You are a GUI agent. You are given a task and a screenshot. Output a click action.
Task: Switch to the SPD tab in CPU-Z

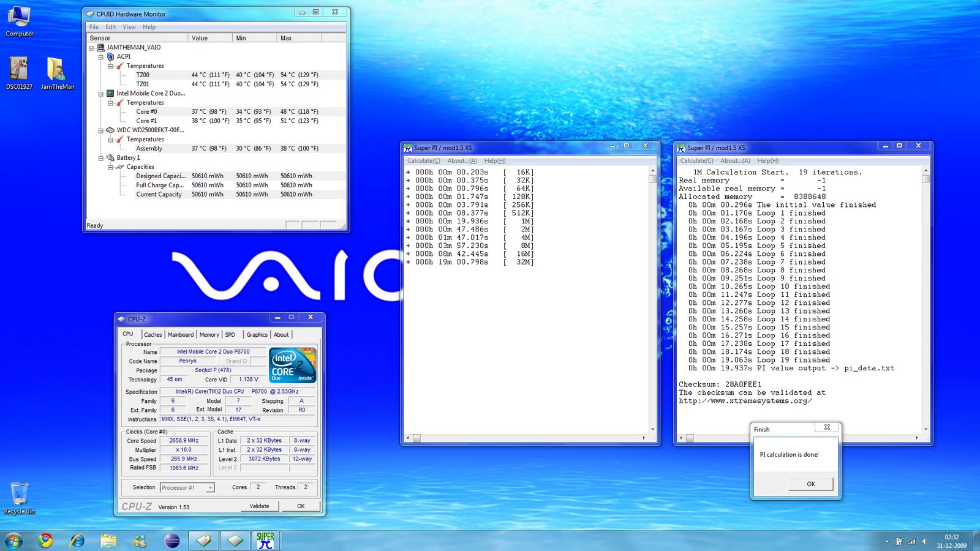coord(230,335)
